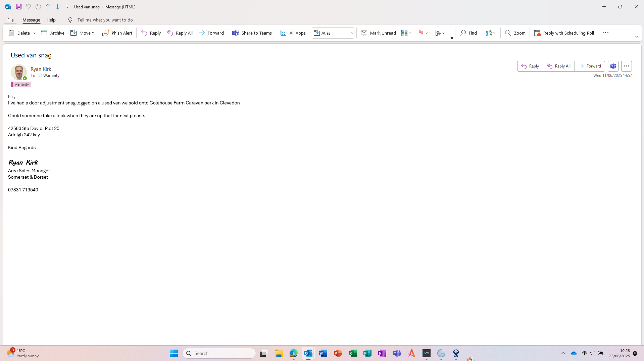The height and width of the screenshot is (361, 644).
Task: Archive this message
Action: point(53,33)
